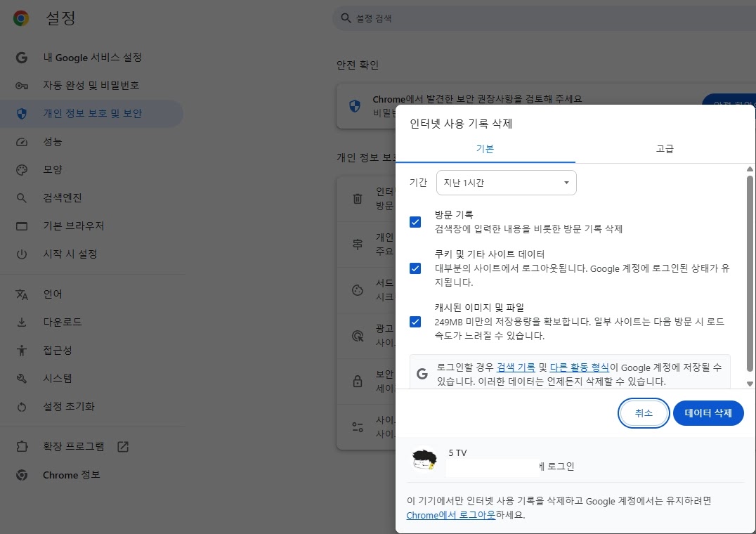The width and height of the screenshot is (756, 534).
Task: Uncheck the 방문 기록 checkbox
Action: [x=415, y=222]
